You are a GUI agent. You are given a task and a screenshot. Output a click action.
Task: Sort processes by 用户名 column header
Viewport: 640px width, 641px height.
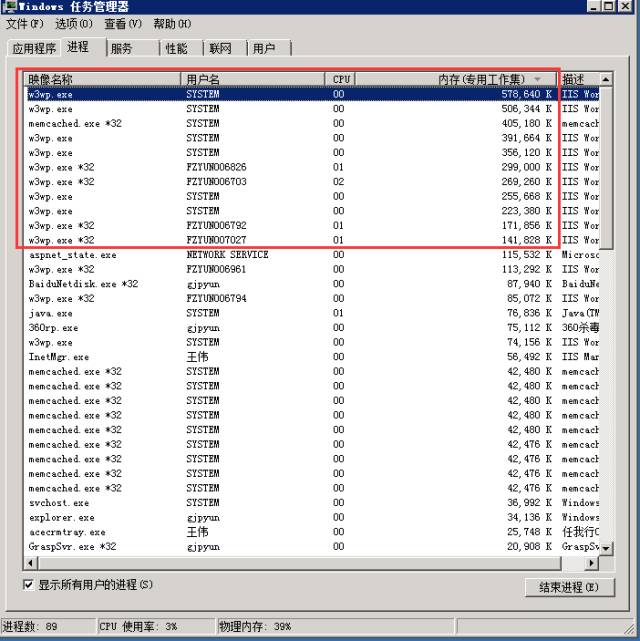point(252,78)
